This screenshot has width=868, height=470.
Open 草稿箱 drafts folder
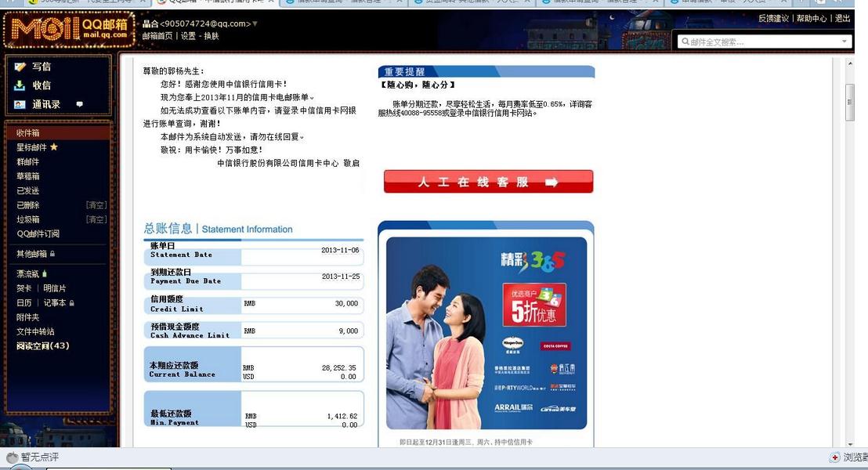(x=27, y=176)
